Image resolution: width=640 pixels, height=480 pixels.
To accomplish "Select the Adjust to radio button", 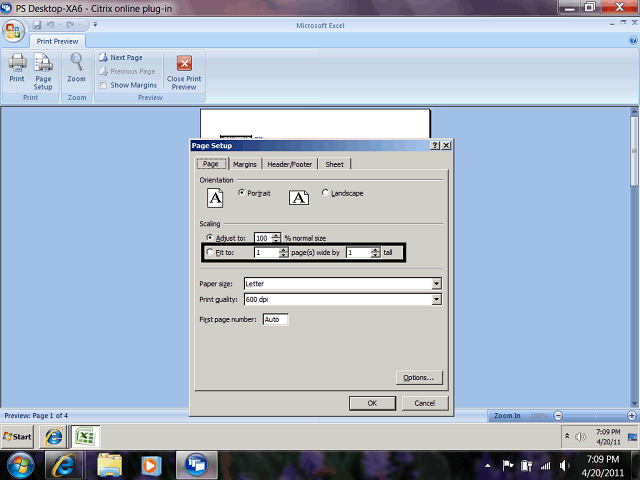I will [x=210, y=238].
